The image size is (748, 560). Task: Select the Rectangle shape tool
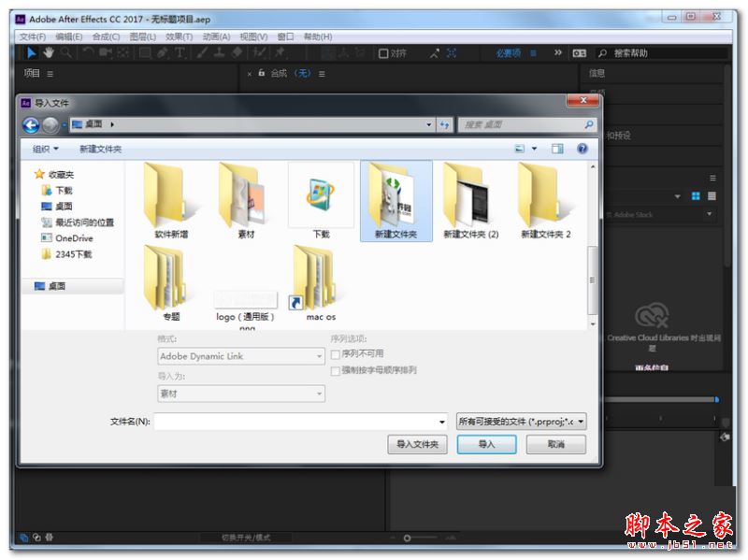(x=145, y=53)
